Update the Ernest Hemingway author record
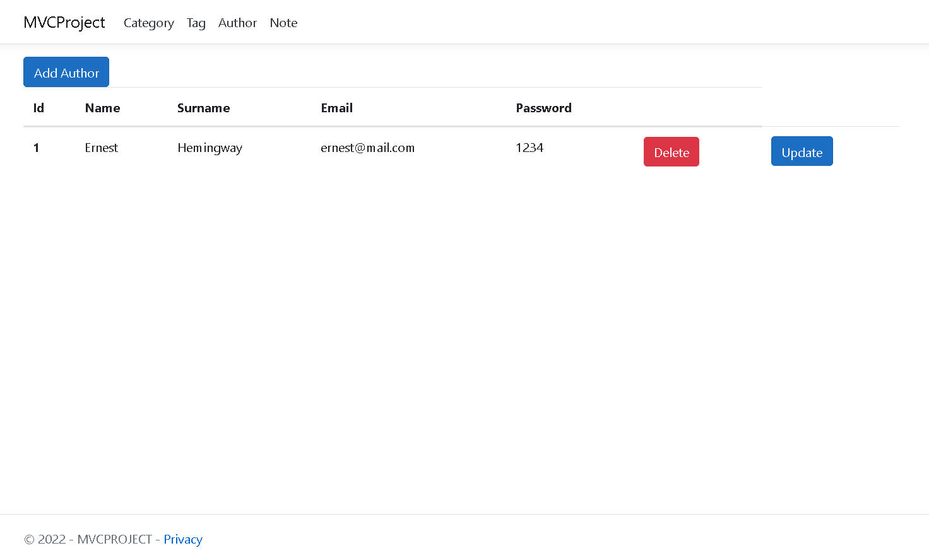929x560 pixels. [802, 151]
